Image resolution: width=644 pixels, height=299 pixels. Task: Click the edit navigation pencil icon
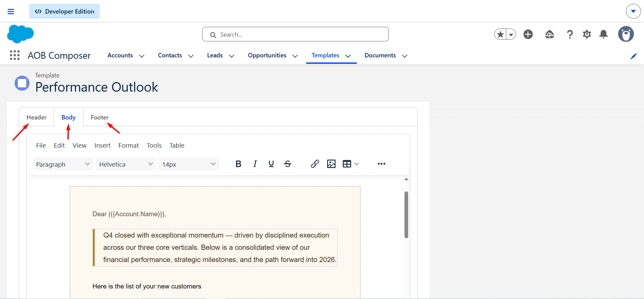click(x=633, y=56)
